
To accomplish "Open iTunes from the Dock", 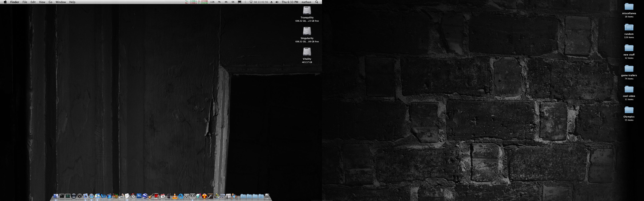I will [x=98, y=196].
